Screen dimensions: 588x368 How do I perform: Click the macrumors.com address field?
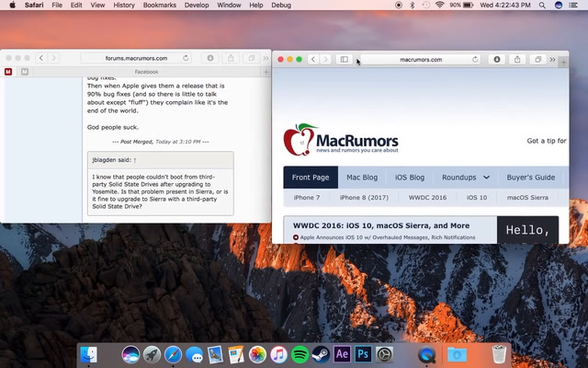coord(421,59)
